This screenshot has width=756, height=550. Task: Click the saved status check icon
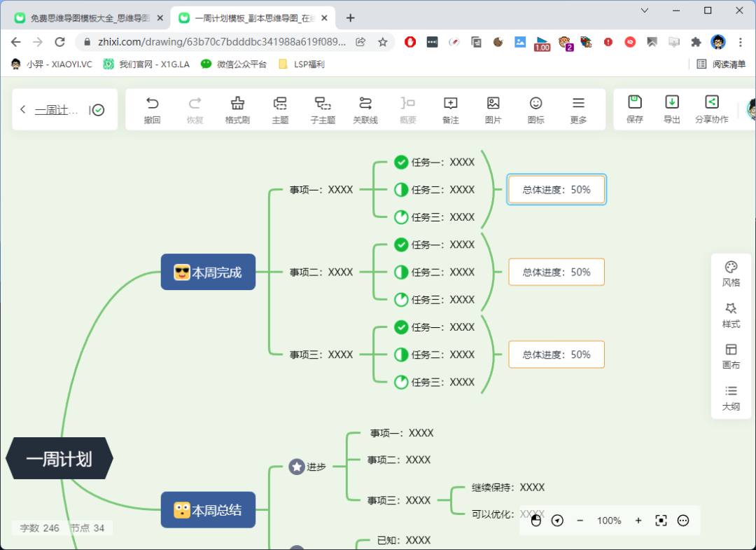[99, 110]
